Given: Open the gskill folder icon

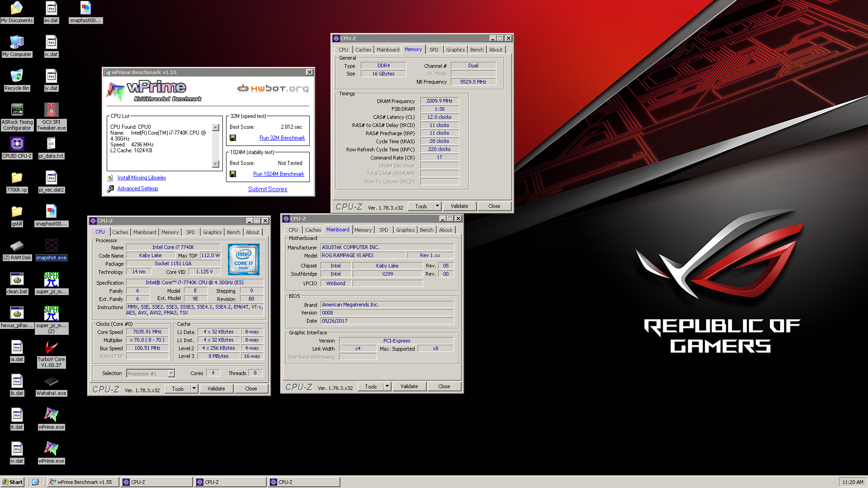Looking at the screenshot, I should [x=17, y=216].
